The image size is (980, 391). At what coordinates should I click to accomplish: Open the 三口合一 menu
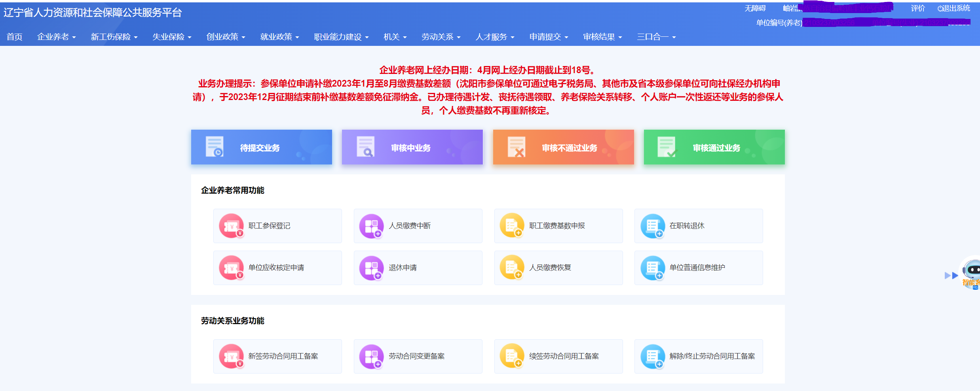(x=656, y=37)
